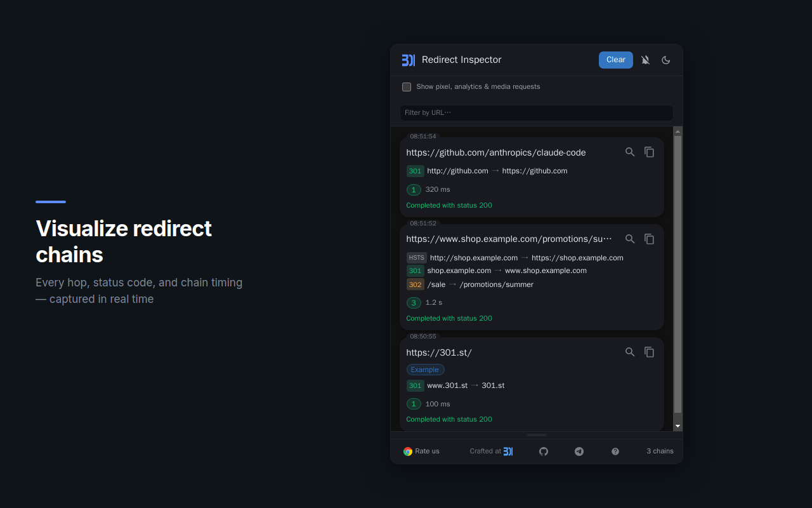Clear all captured redirect chains
Viewport: 812px width, 508px height.
(616, 60)
